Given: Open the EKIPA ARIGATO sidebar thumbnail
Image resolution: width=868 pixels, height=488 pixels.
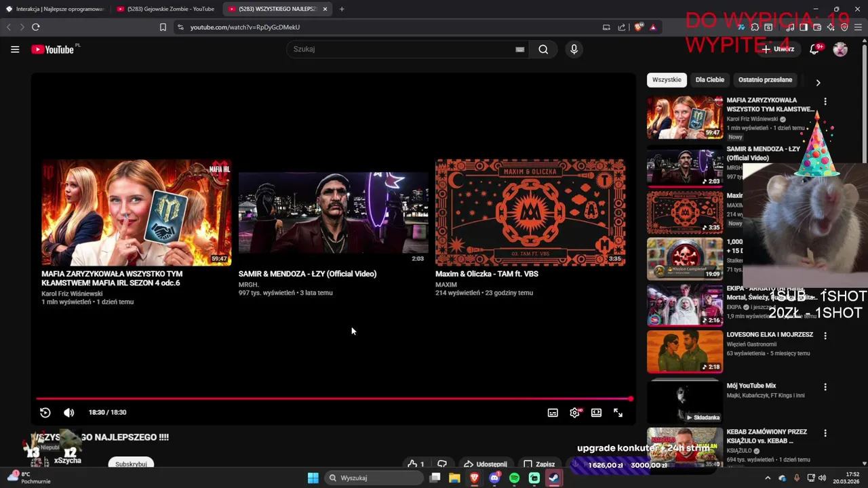Looking at the screenshot, I should coord(685,305).
